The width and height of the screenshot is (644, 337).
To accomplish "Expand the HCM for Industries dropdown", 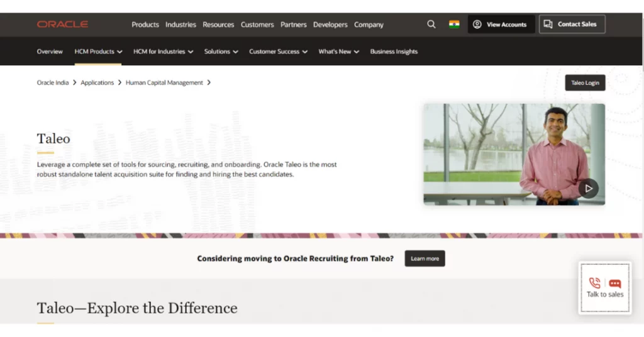I will (x=163, y=52).
